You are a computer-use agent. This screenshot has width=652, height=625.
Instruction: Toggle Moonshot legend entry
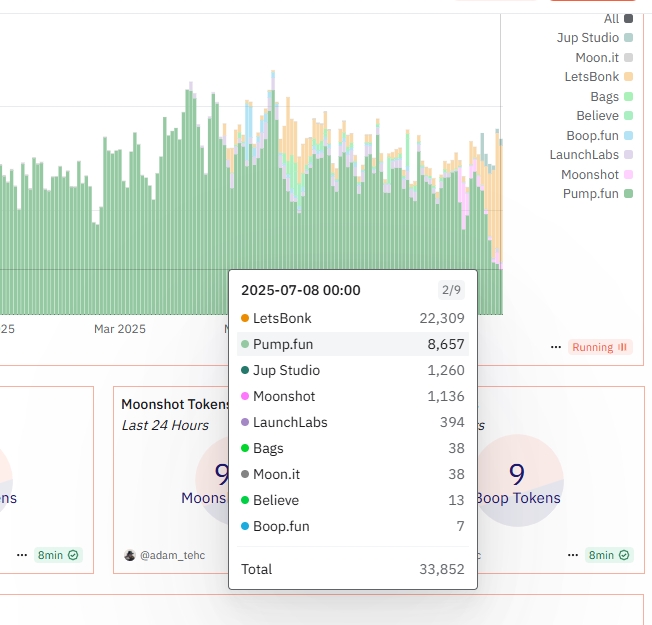[x=597, y=175]
